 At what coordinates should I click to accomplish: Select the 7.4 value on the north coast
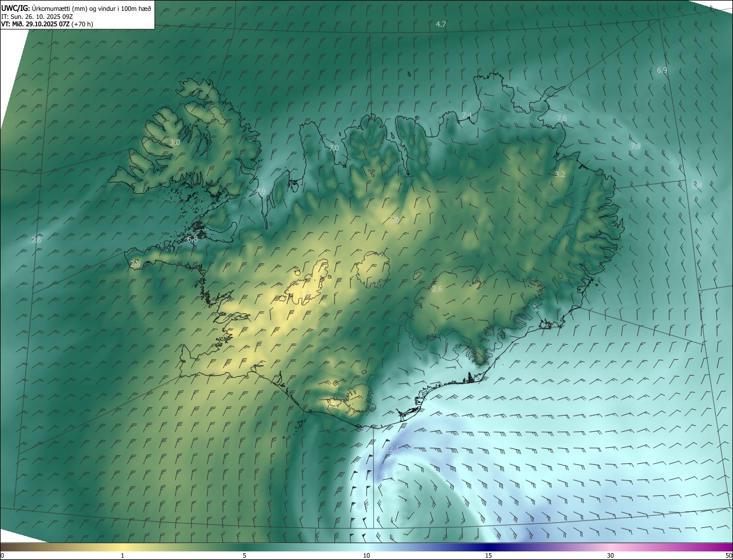467,116
